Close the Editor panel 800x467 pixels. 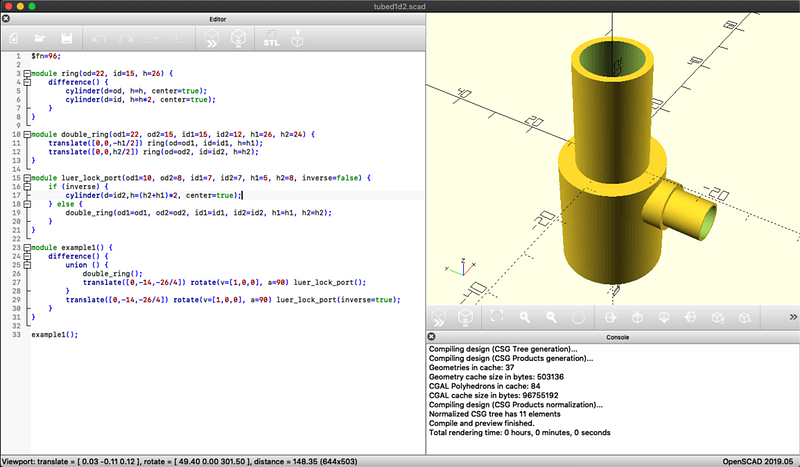click(6, 19)
